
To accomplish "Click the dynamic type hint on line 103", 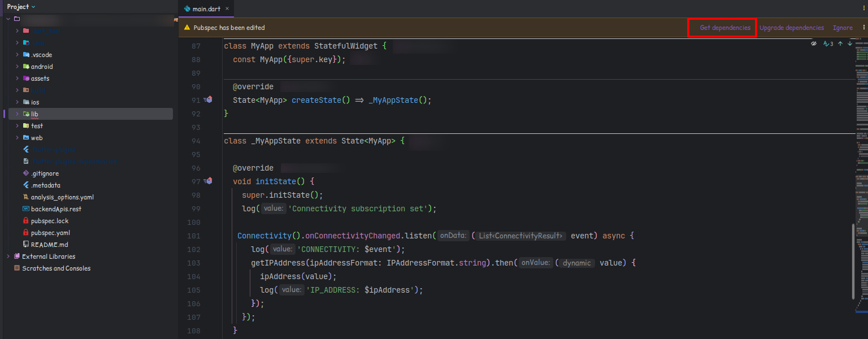I will pyautogui.click(x=577, y=263).
